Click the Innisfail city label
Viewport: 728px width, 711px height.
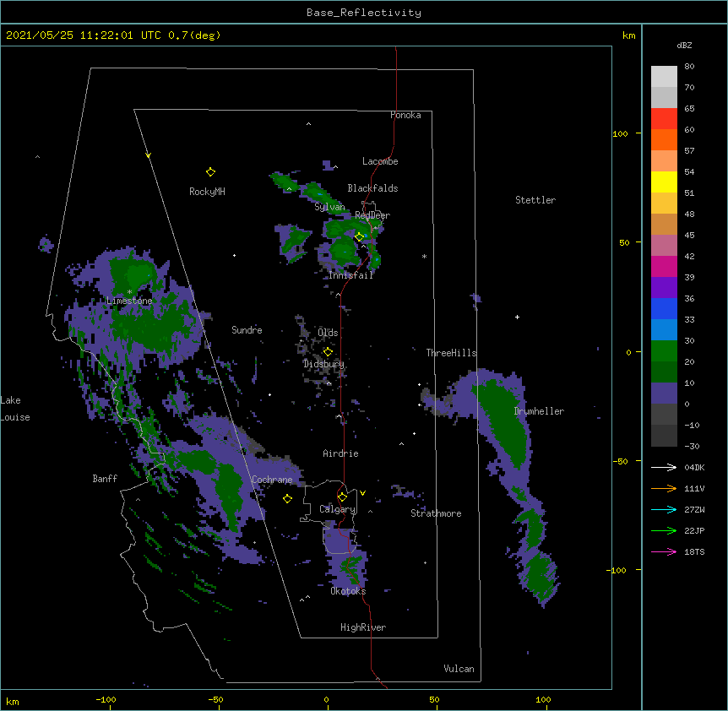tap(350, 275)
